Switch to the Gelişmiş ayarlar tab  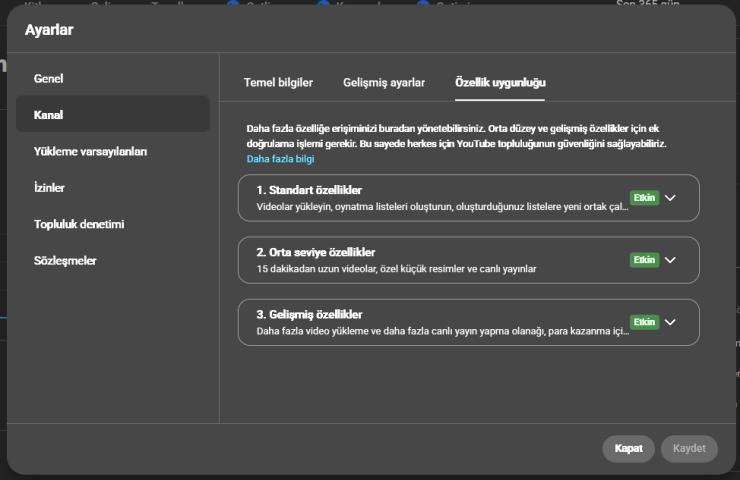[383, 82]
